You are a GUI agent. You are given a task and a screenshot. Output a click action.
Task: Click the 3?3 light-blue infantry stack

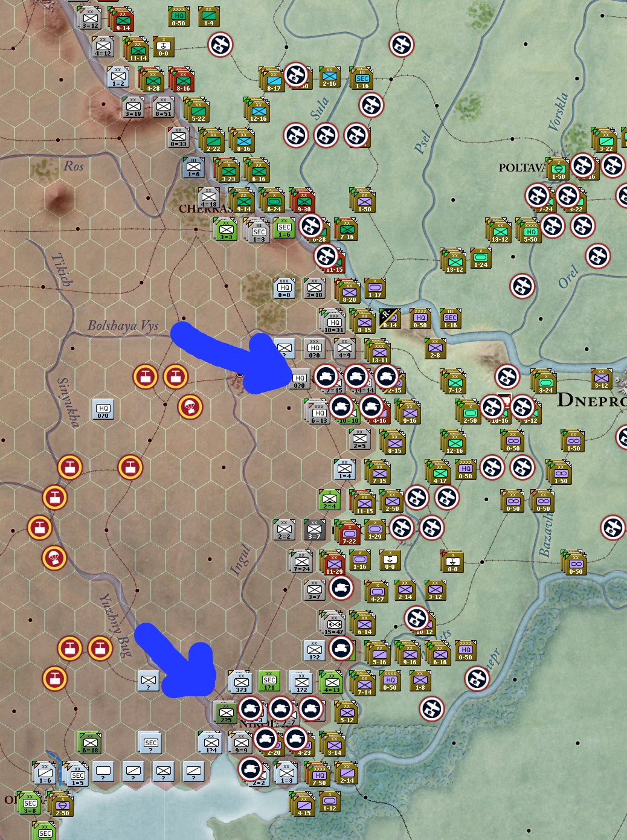pos(240,682)
